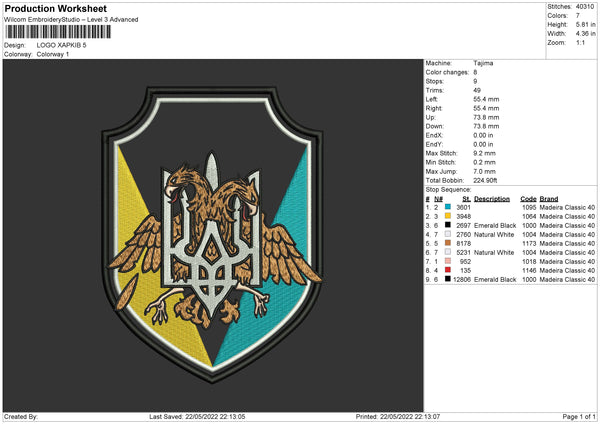The width and height of the screenshot is (600, 424).
Task: Select thread code 1146
Action: (x=529, y=270)
